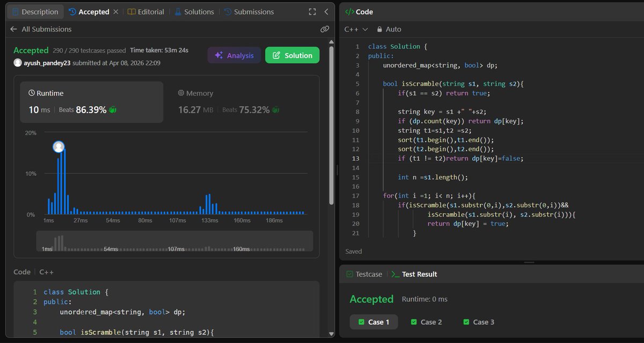Click line number 13 in the editor
The width and height of the screenshot is (644, 343).
357,159
